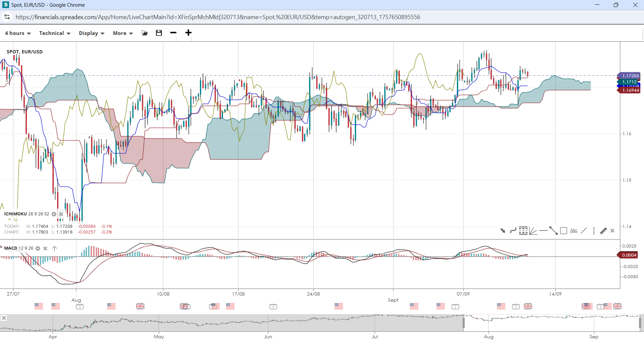Grab the navigator right range handle
Screen dimensions: 644x341
[x=640, y=323]
